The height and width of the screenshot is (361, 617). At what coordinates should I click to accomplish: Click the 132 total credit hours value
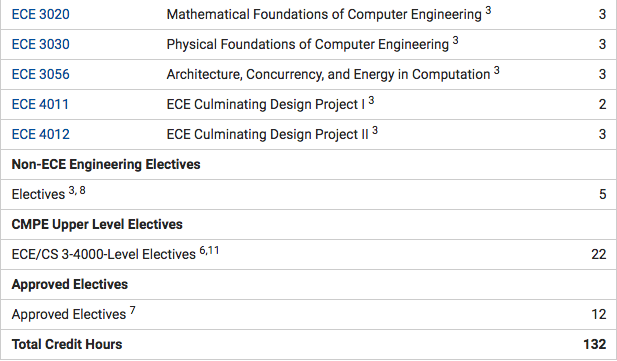(595, 344)
